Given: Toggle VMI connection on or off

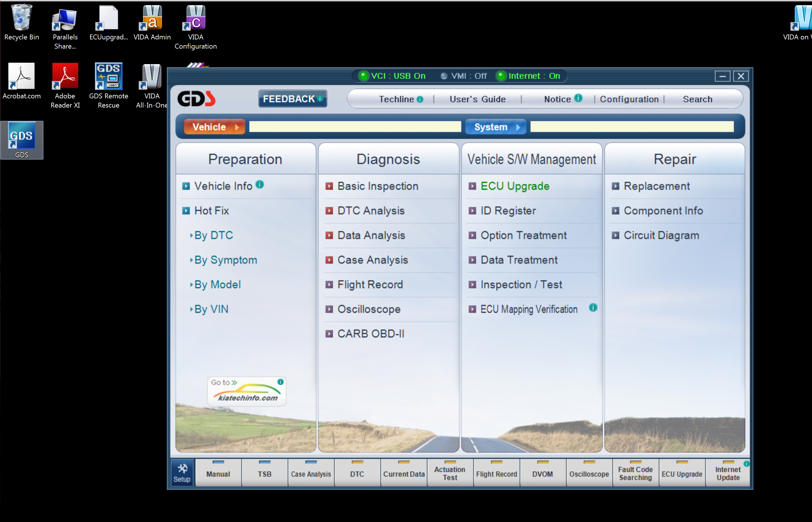Looking at the screenshot, I should [467, 75].
